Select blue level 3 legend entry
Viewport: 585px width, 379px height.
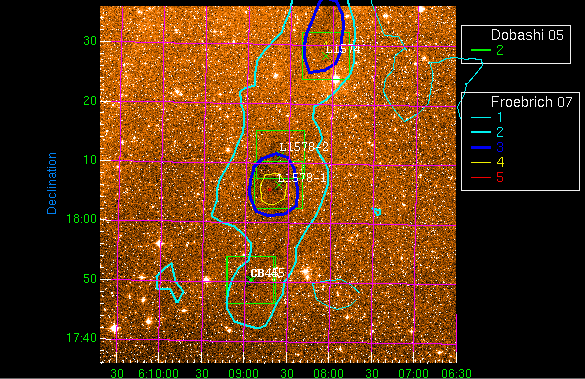[x=487, y=147]
